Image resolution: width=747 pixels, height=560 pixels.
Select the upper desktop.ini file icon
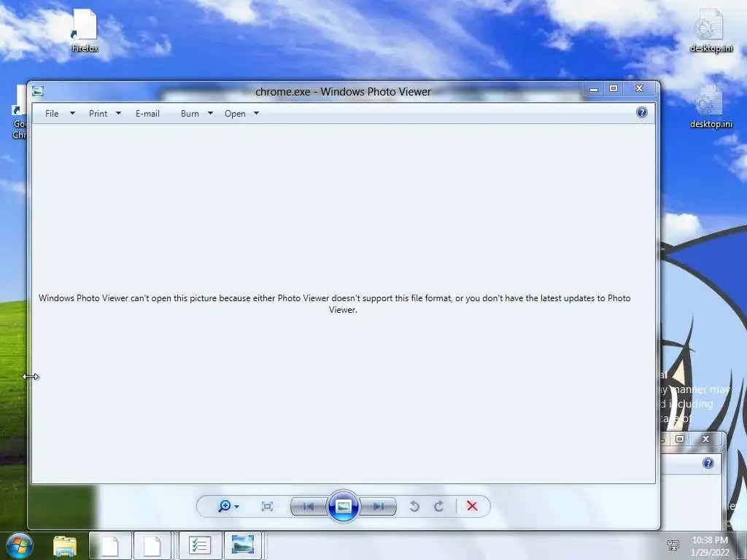click(x=711, y=31)
